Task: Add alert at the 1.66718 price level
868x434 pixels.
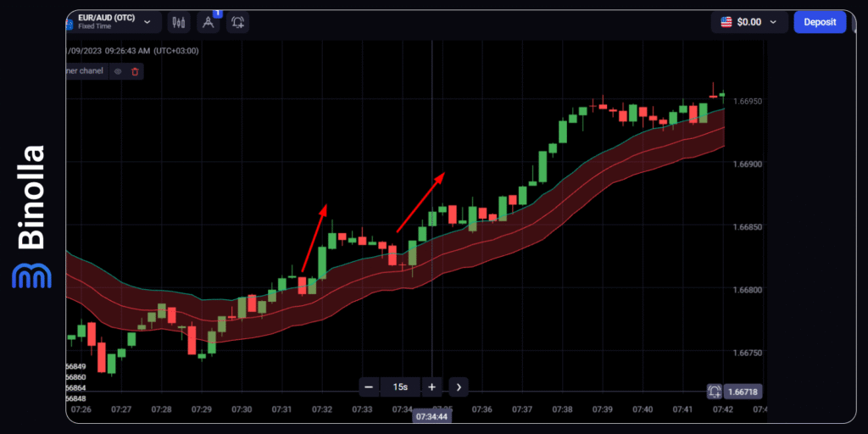Action: pyautogui.click(x=715, y=391)
